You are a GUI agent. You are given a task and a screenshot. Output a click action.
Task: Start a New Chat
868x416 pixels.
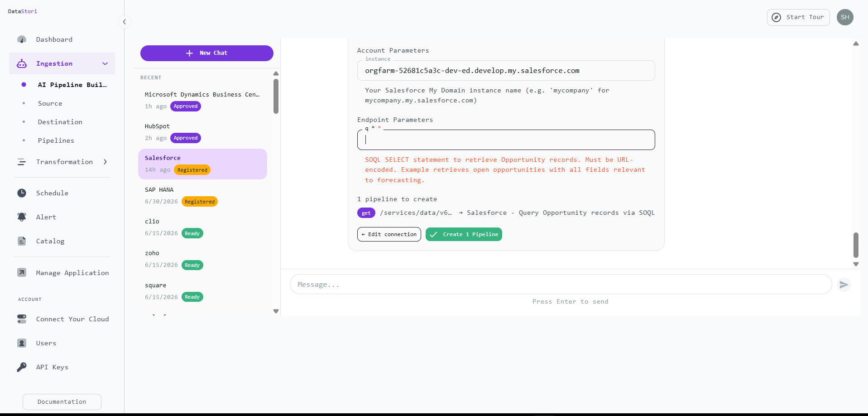206,53
